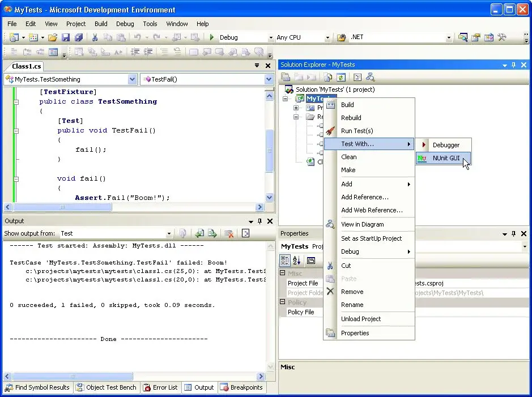This screenshot has height=397, width=532.
Task: Collapse the TestSomething class outline region
Action: click(x=16, y=102)
